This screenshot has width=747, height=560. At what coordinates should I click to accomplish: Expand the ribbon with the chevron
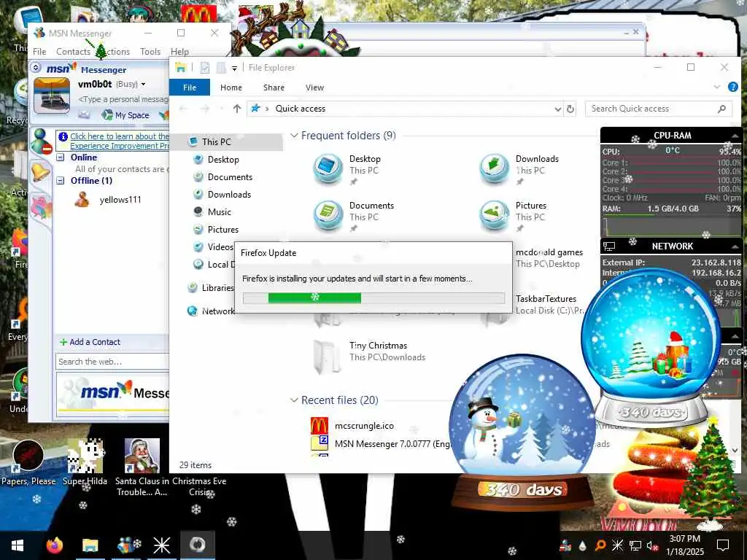pyautogui.click(x=717, y=87)
